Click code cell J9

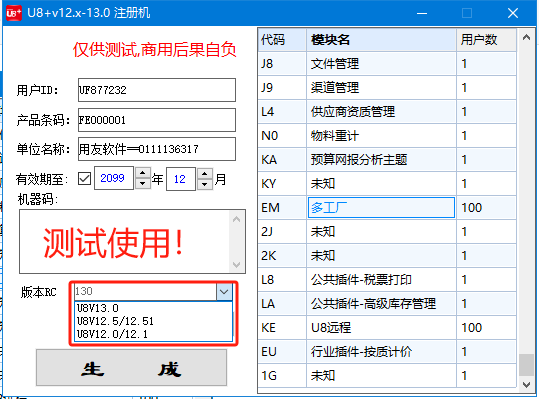click(282, 88)
